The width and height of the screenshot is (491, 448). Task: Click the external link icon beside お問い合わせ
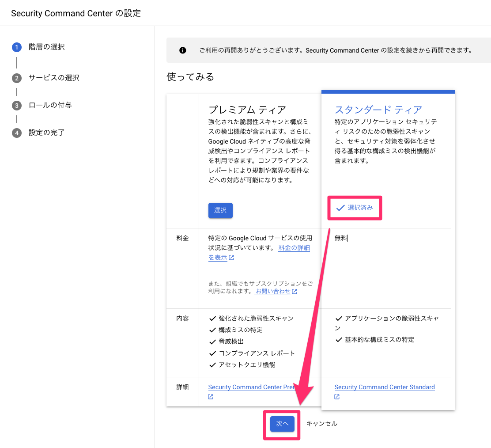pos(295,291)
